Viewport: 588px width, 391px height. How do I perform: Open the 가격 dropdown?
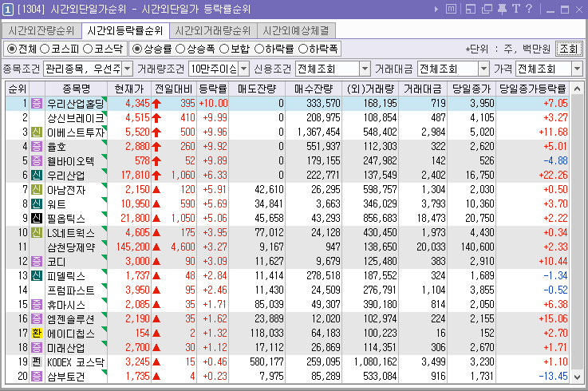click(577, 69)
